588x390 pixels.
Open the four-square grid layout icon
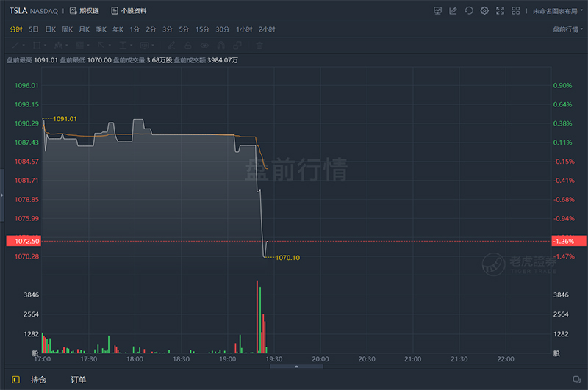point(516,11)
